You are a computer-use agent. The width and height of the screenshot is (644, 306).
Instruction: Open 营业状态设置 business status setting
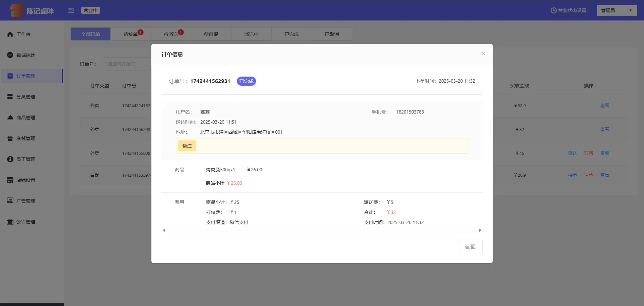(x=569, y=10)
